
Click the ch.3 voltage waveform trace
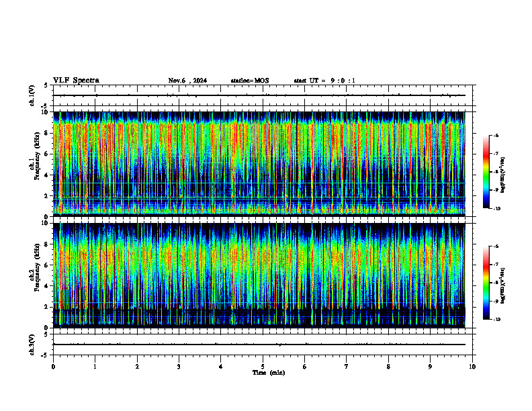(259, 345)
